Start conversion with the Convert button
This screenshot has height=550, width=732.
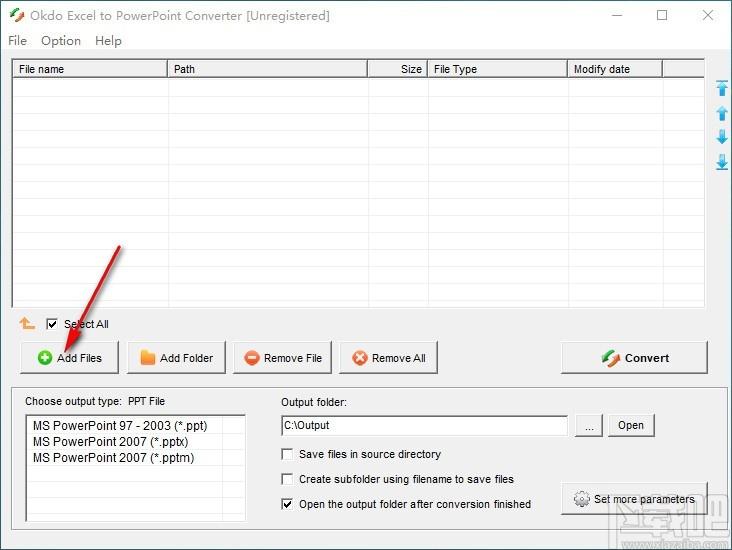coord(634,358)
